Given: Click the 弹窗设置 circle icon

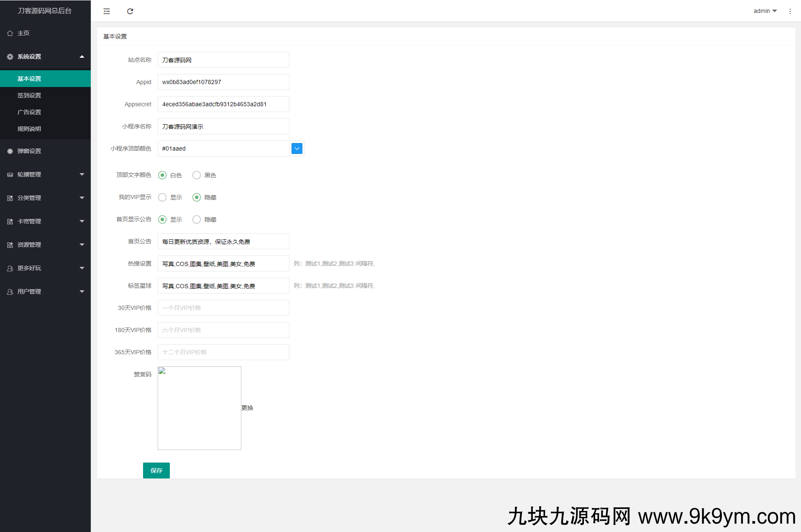Looking at the screenshot, I should point(10,151).
